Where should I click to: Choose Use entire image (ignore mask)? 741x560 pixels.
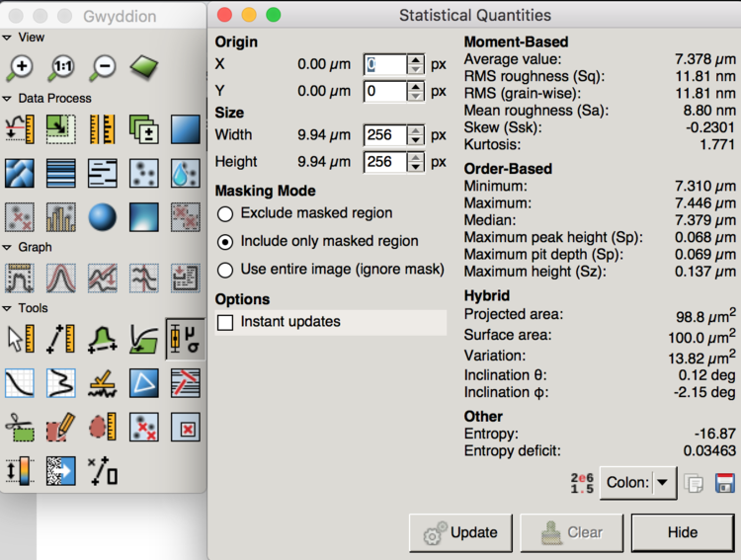point(225,270)
